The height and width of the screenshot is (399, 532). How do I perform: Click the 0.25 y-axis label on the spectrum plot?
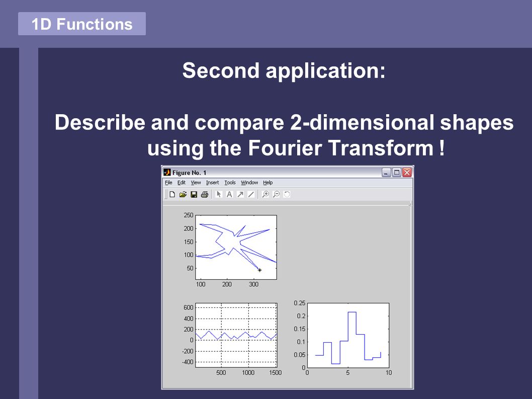300,303
